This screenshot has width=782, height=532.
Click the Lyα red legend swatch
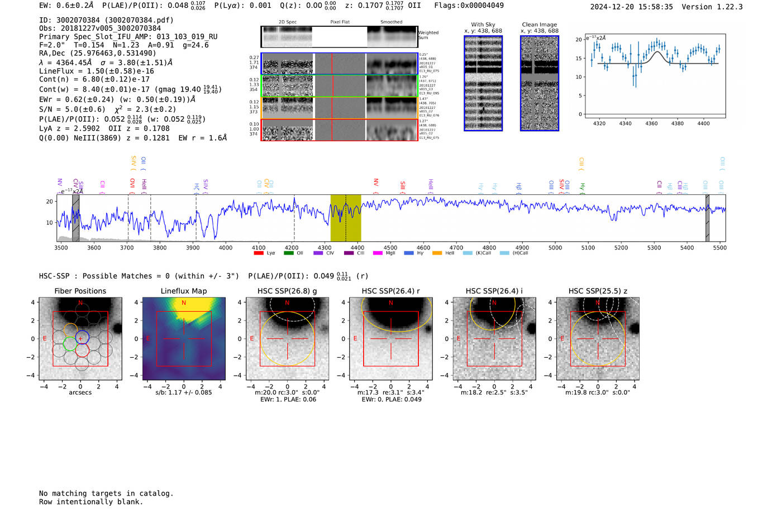[x=259, y=253]
